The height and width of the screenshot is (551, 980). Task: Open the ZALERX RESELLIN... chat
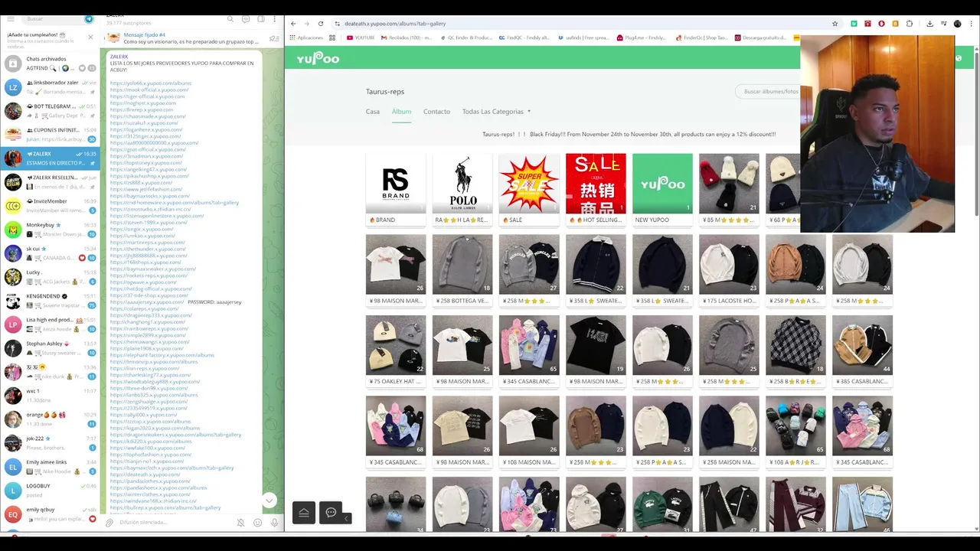[50, 182]
